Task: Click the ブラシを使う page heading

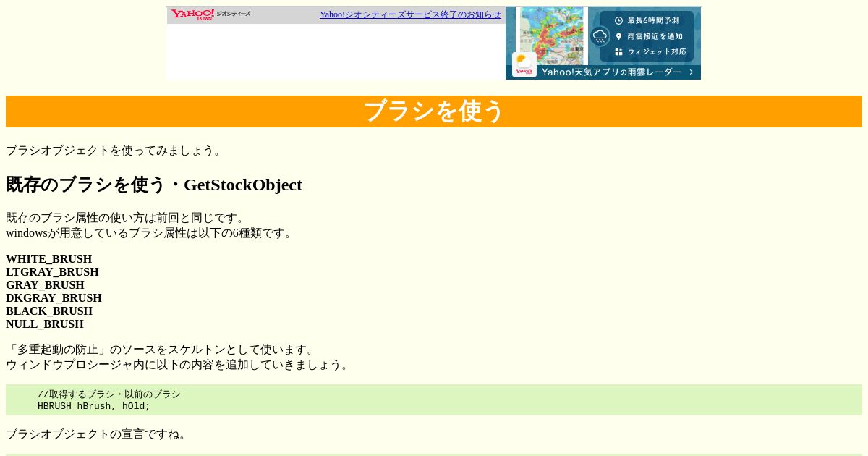Action: point(434,111)
